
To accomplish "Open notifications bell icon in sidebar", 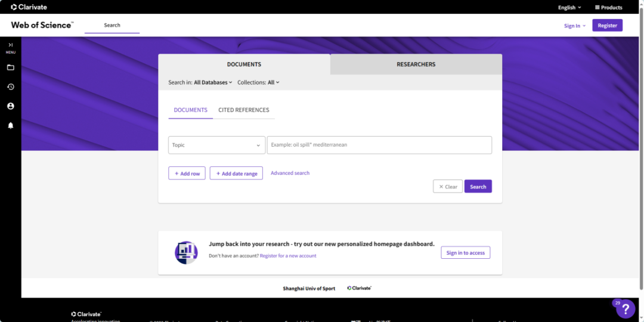I will (11, 126).
